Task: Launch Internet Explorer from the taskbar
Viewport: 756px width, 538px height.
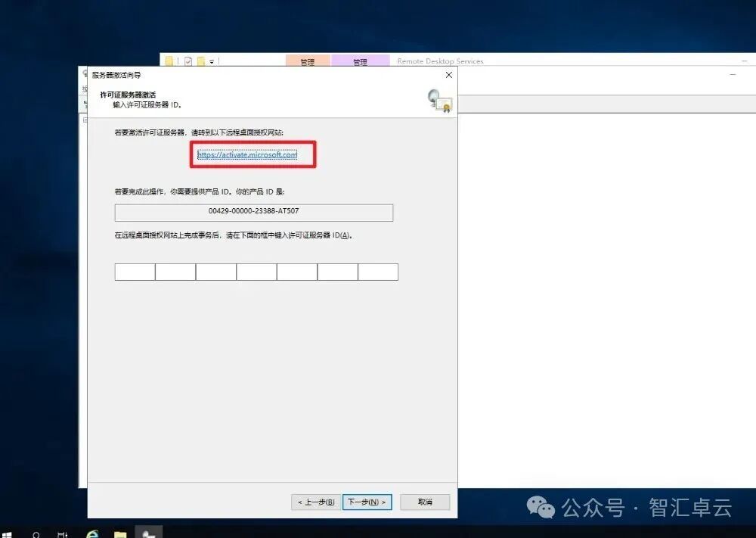Action: click(x=92, y=532)
